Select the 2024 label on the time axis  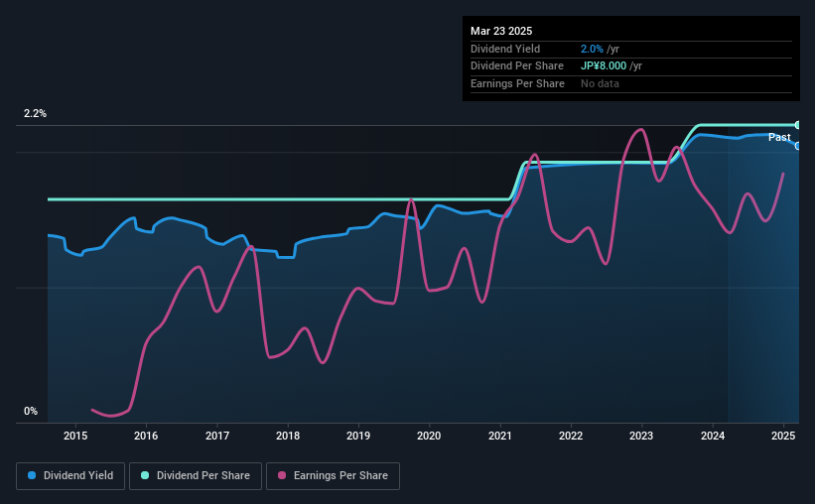[713, 436]
